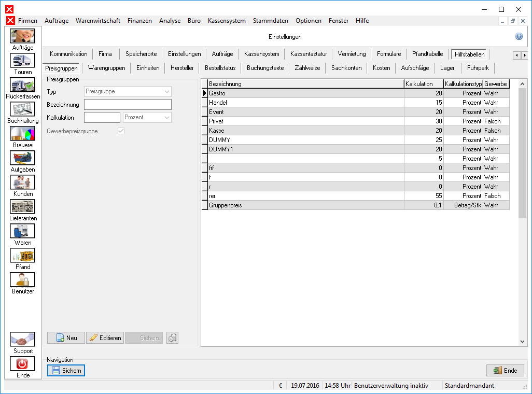Click the delete icon beside the greyed Sichern button

[172, 337]
